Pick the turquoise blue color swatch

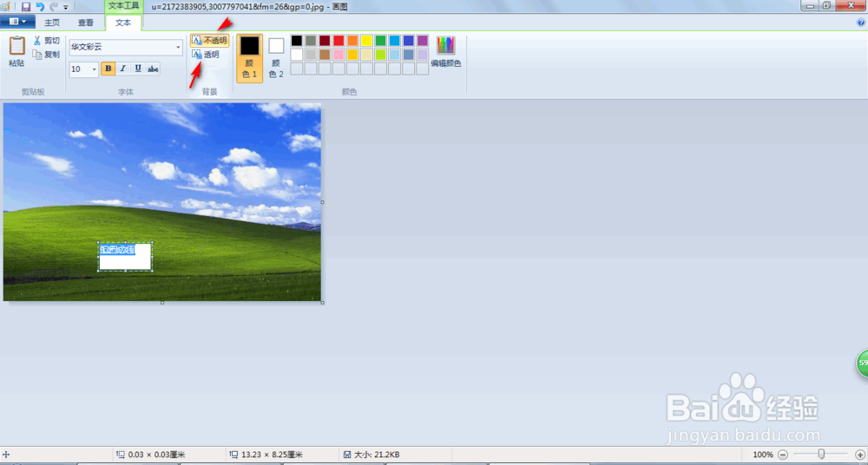pos(394,41)
